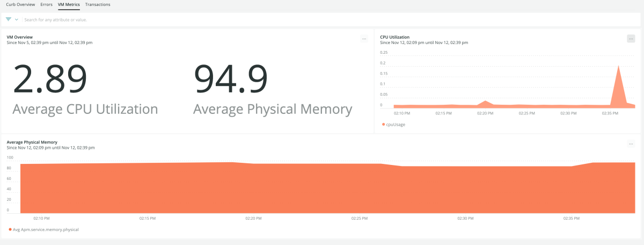Switch to the Errors tab
The image size is (644, 245).
(x=47, y=4)
